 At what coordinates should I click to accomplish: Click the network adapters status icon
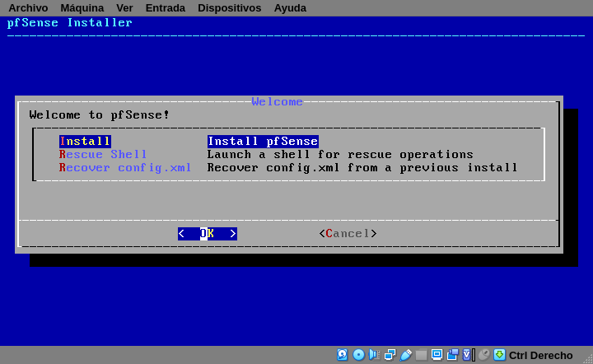tap(390, 355)
